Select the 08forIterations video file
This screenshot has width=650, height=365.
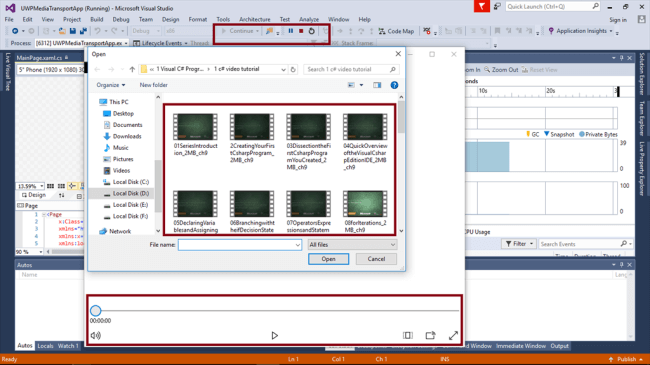click(365, 211)
